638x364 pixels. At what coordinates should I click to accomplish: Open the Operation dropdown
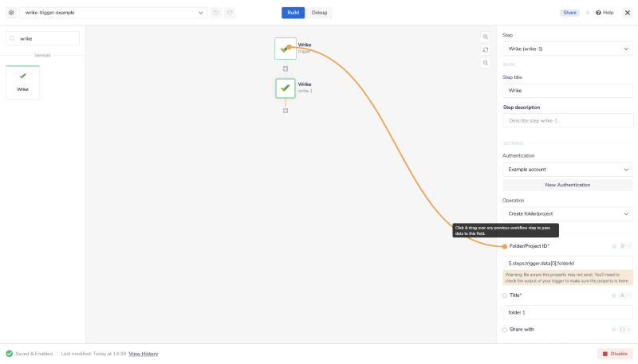pyautogui.click(x=567, y=214)
